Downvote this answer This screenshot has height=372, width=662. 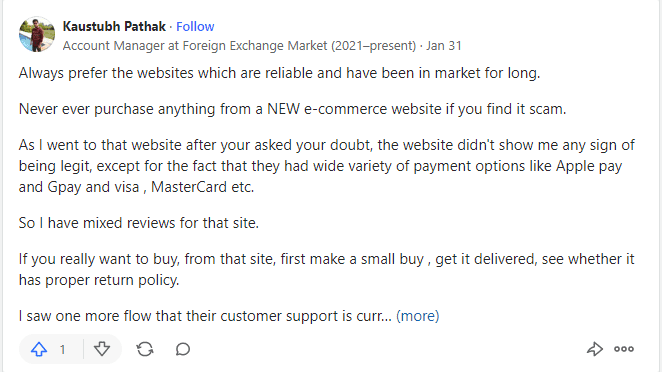click(102, 349)
